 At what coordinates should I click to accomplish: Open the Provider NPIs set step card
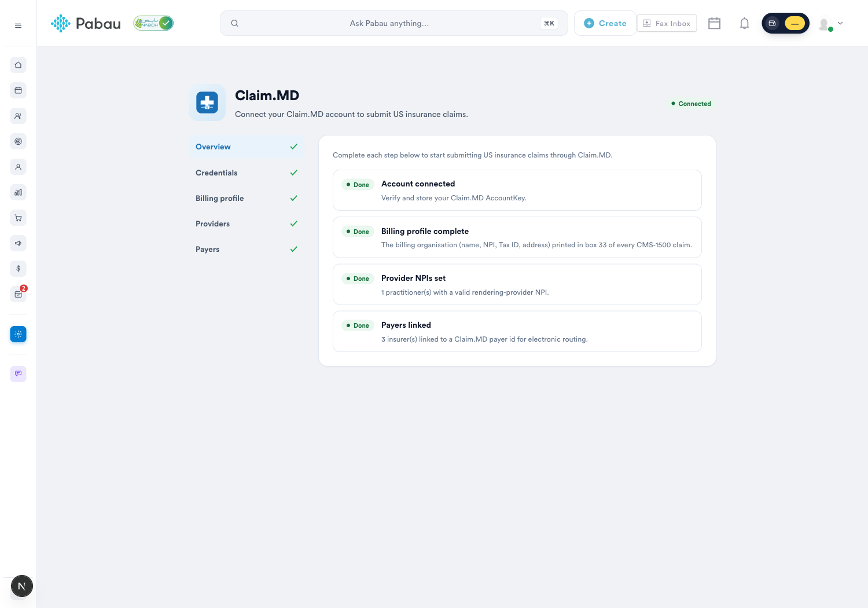tap(517, 284)
